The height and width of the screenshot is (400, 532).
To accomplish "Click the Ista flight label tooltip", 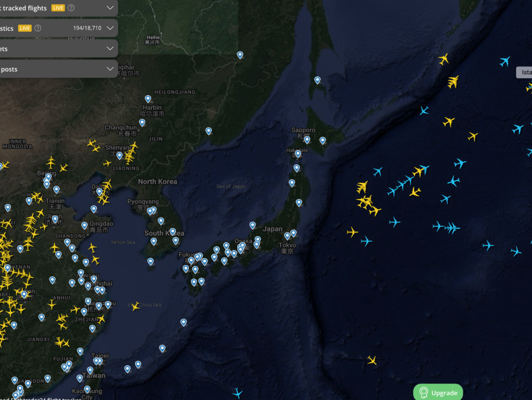I will tap(524, 72).
